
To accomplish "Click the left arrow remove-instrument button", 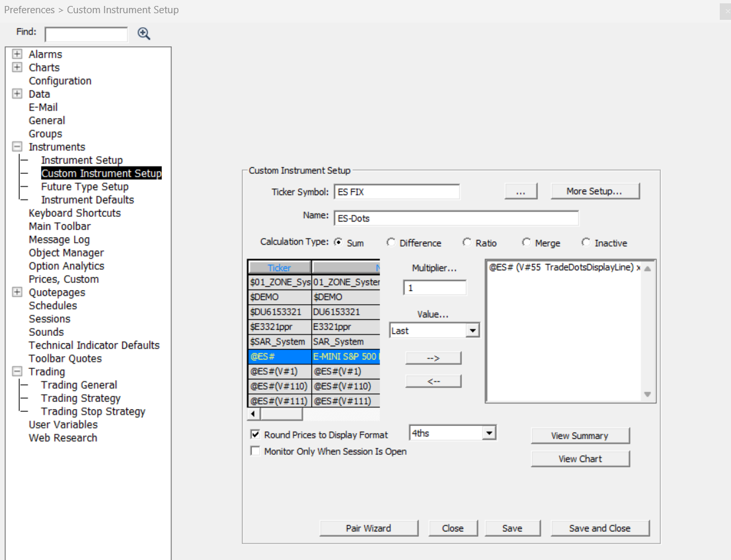I will (433, 381).
